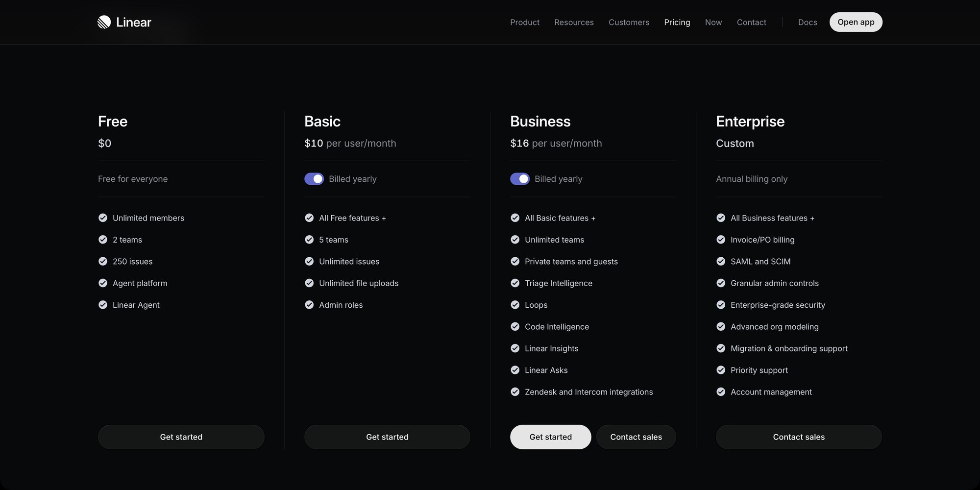Click checkmark icon beside Linear Asks
The height and width of the screenshot is (490, 980).
[515, 370]
